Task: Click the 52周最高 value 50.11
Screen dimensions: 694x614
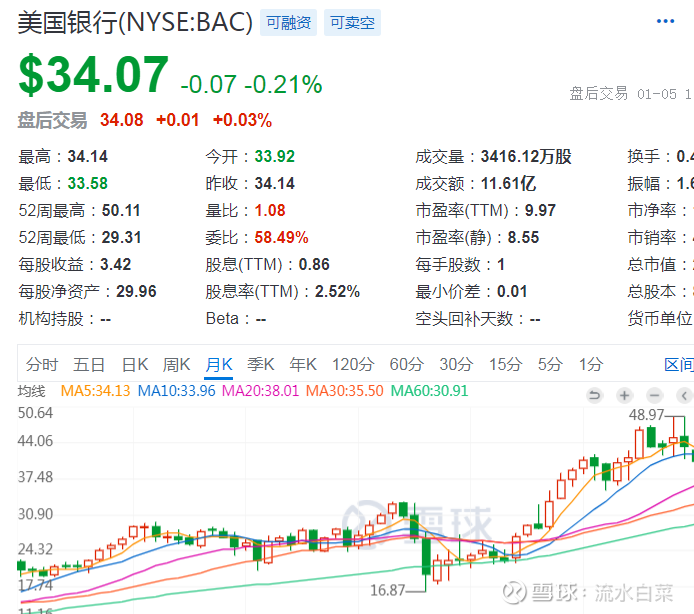Action: pos(121,210)
